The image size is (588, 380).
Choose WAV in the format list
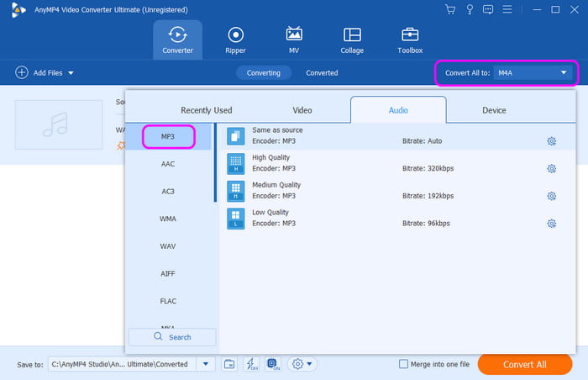click(168, 246)
